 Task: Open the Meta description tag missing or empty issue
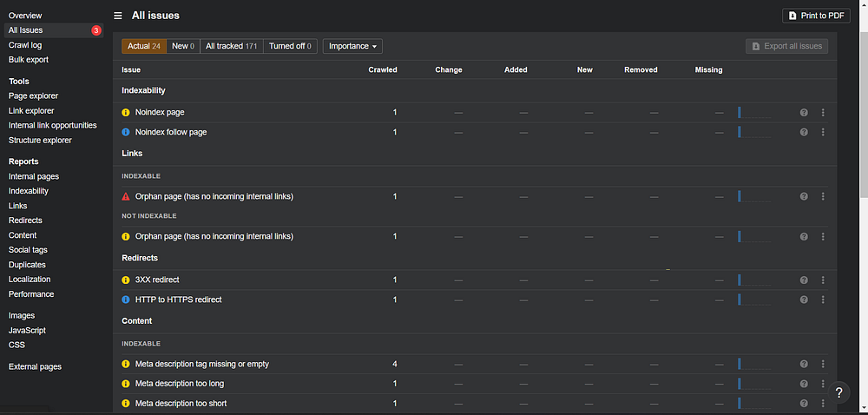coord(202,364)
